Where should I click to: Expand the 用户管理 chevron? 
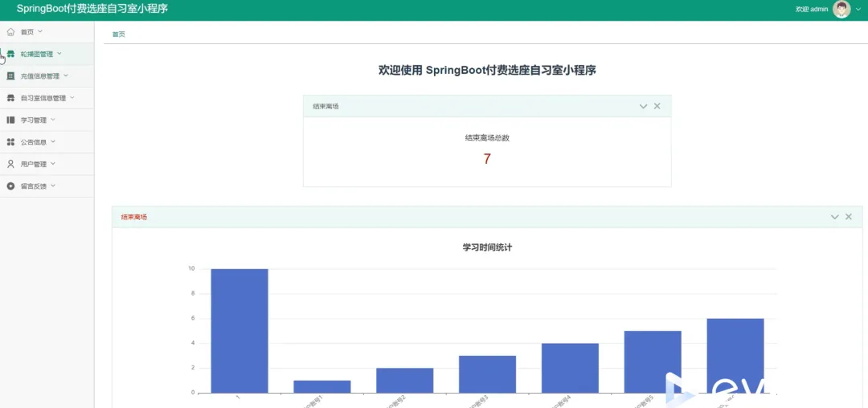click(53, 164)
